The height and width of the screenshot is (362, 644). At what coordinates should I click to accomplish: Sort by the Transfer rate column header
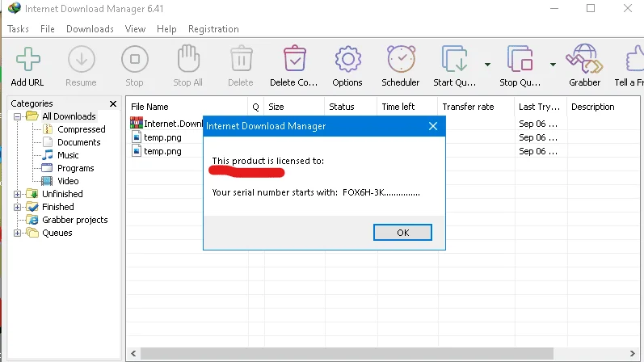(476, 107)
